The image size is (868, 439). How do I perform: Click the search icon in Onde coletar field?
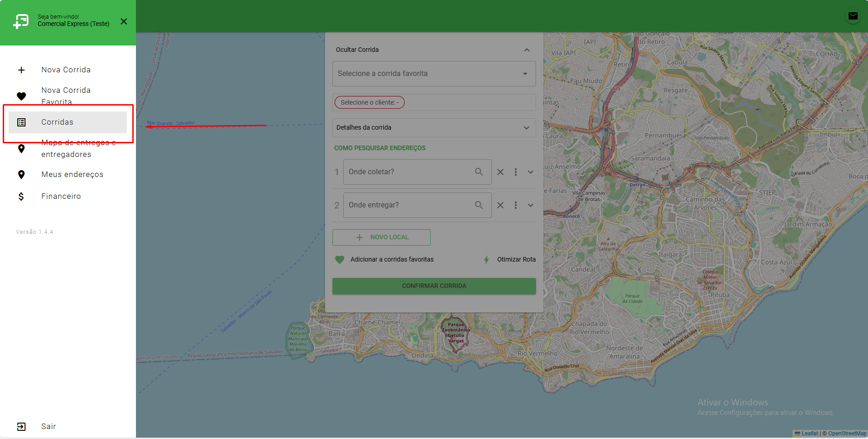[x=479, y=172]
